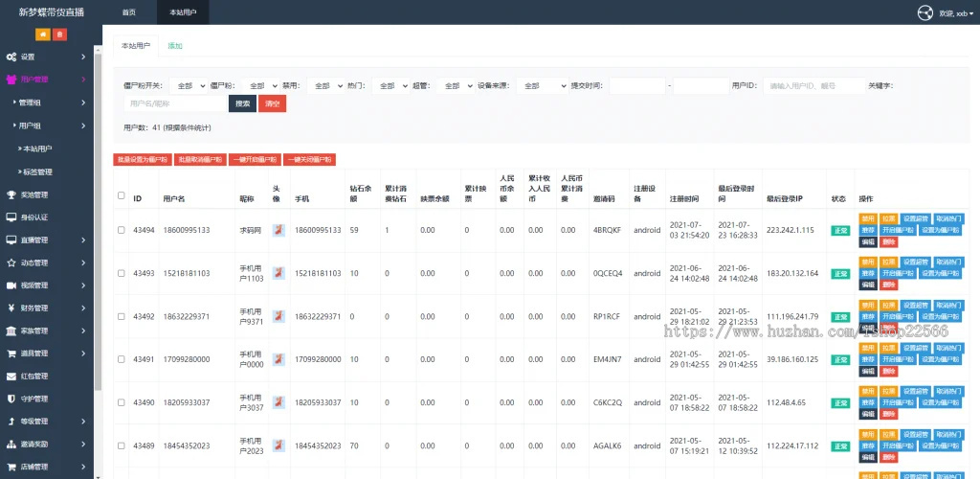The image size is (980, 479).
Task: Open the 僵尸粉开关 filter dropdown
Action: tap(189, 85)
